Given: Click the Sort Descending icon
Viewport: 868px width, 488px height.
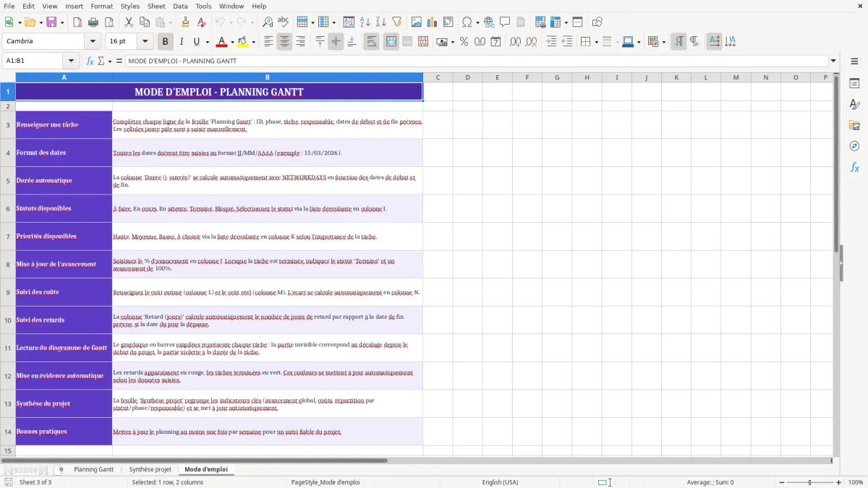Looking at the screenshot, I should [381, 22].
